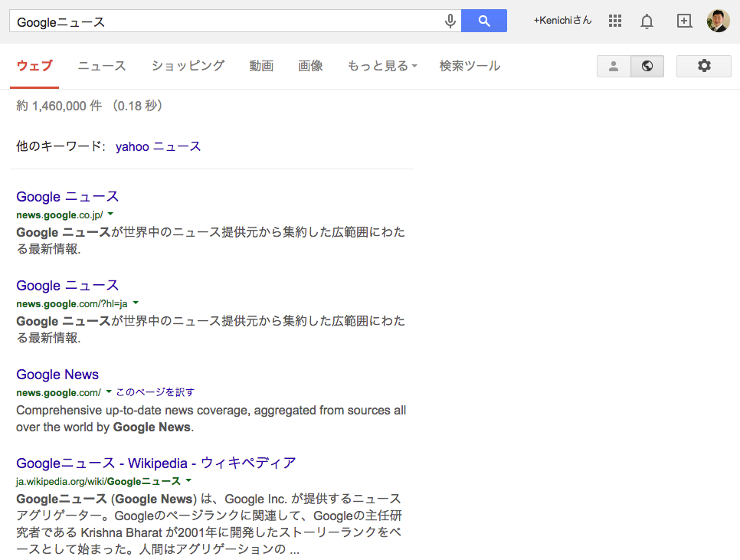This screenshot has height=560, width=740.
Task: Open the settings gear menu
Action: coord(704,66)
